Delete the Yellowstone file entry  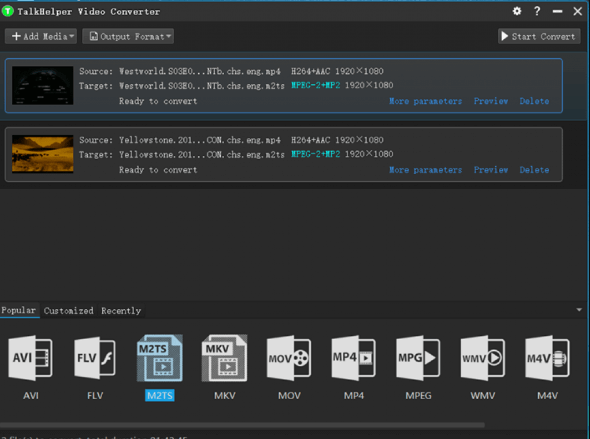click(534, 170)
